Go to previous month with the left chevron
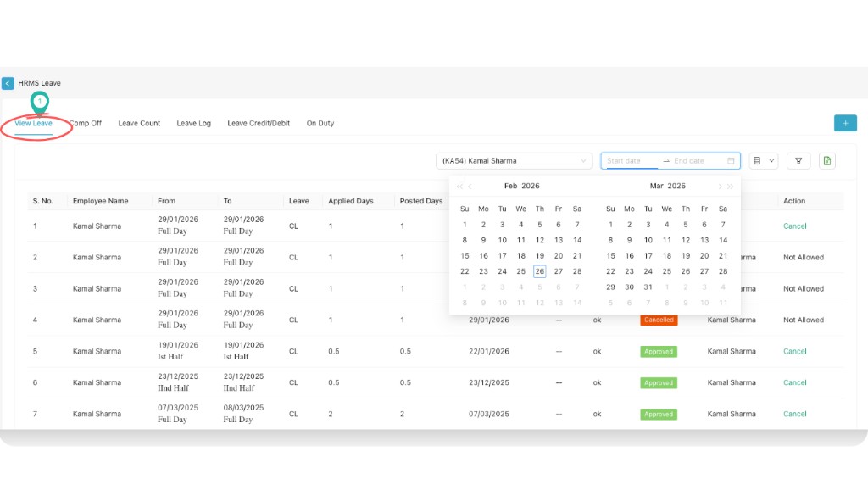 coord(470,186)
